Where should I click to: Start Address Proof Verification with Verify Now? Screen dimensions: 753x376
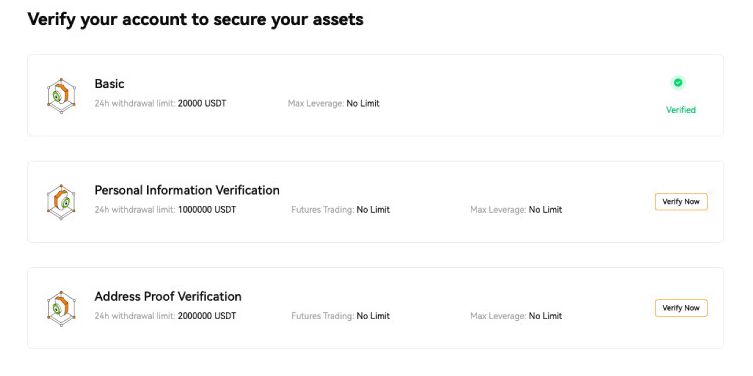681,308
